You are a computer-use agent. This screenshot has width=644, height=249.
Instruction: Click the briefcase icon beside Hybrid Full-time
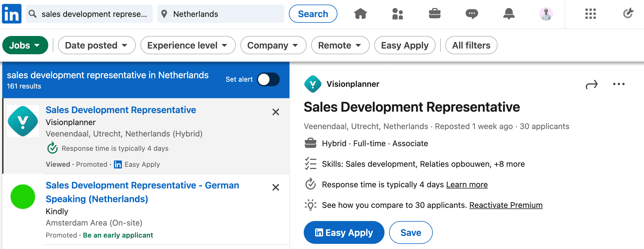coord(311,143)
